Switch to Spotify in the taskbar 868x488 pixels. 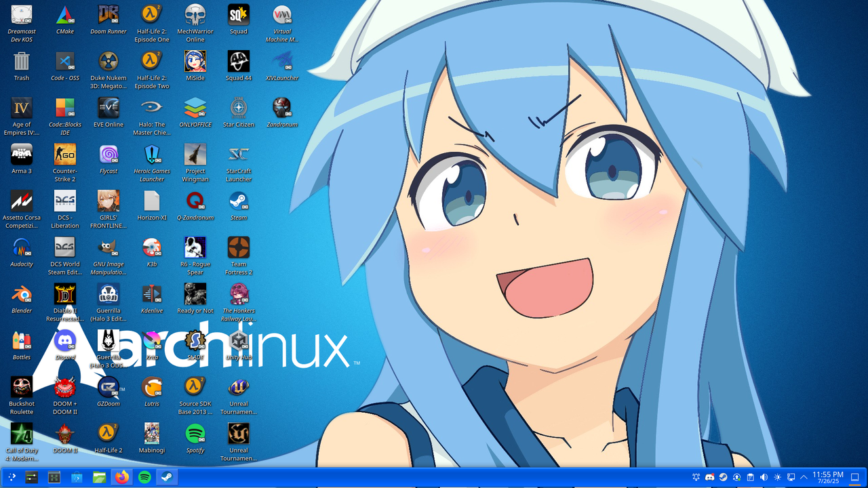(144, 477)
